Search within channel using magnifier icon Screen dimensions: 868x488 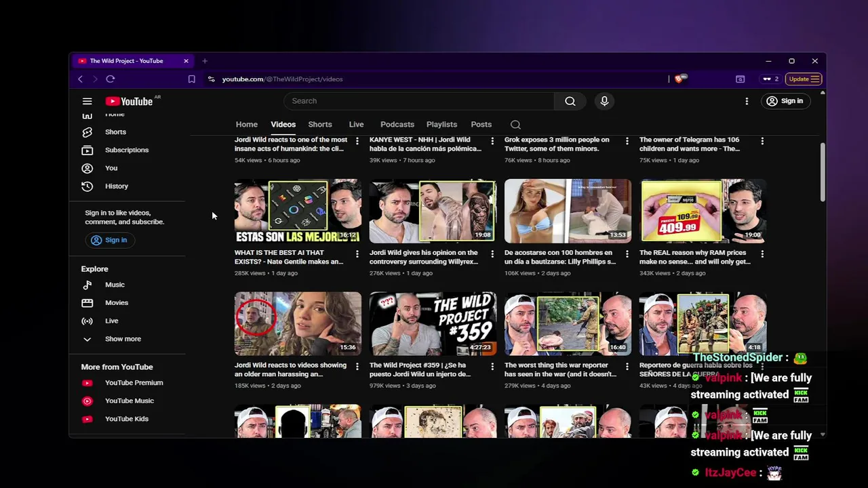515,125
